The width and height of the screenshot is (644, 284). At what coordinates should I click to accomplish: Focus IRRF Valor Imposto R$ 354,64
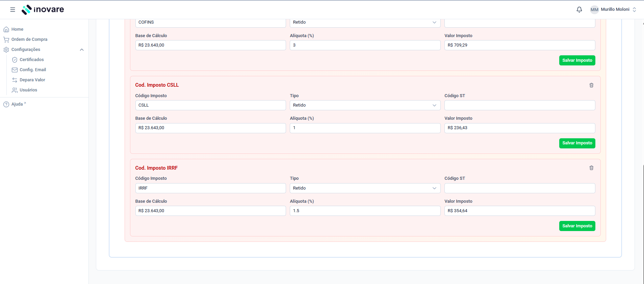[x=520, y=211]
